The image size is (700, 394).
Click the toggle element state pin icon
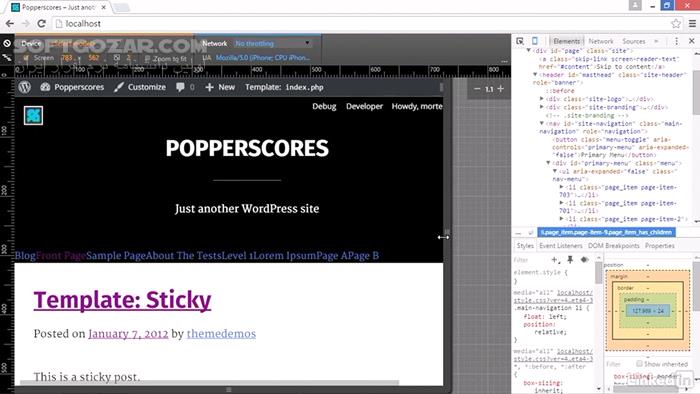click(x=570, y=260)
